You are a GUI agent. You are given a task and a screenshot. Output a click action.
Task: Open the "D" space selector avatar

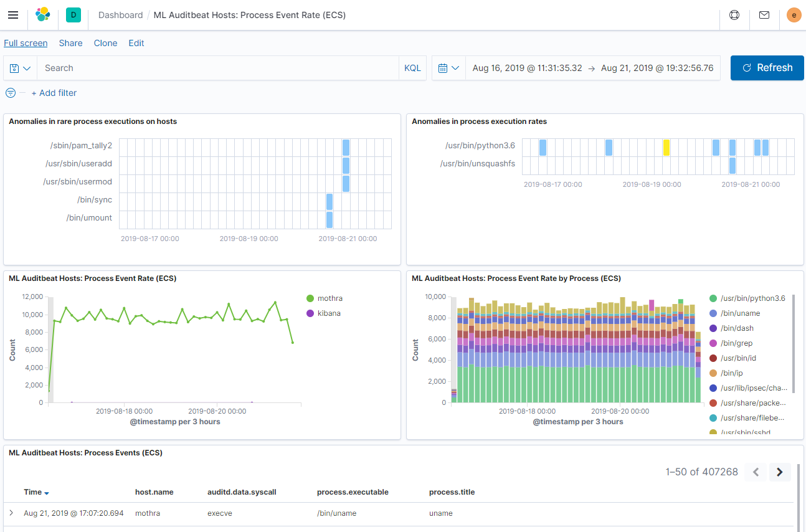coord(73,15)
